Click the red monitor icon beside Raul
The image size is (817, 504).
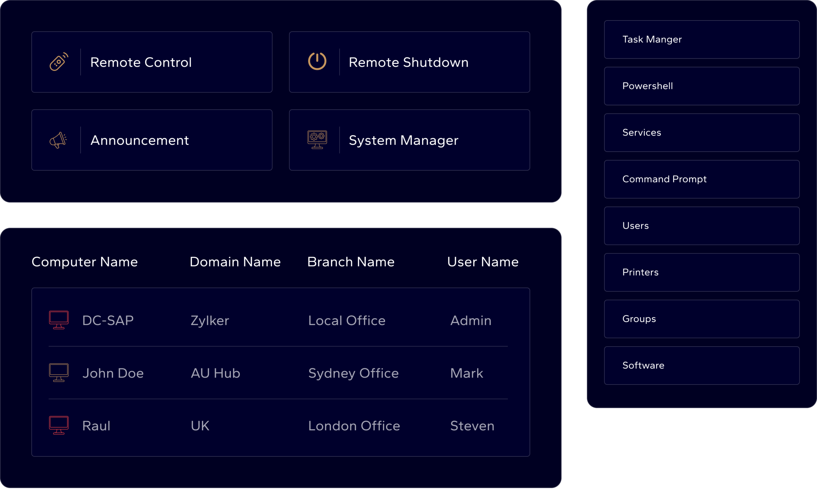pos(59,425)
